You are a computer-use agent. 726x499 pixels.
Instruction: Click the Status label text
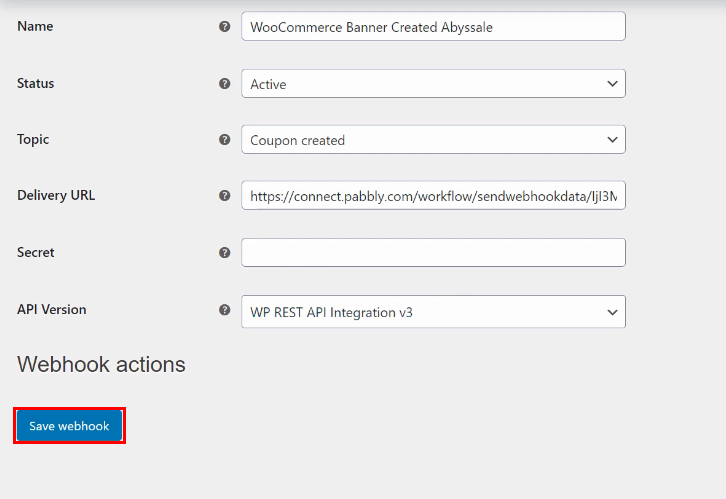click(36, 83)
